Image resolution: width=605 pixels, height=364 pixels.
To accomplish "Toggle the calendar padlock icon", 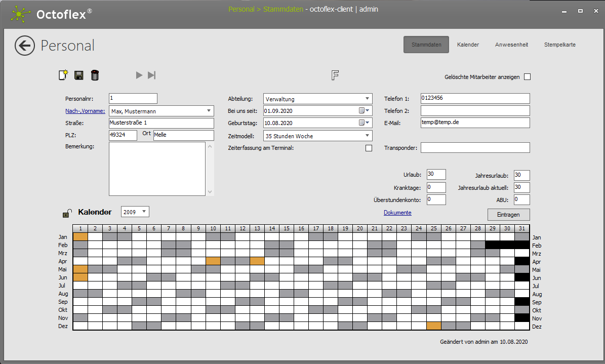I will (x=66, y=214).
